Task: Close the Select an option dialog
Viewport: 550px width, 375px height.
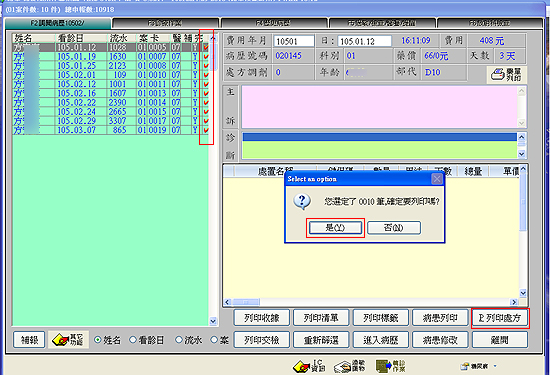Action: tap(437, 179)
